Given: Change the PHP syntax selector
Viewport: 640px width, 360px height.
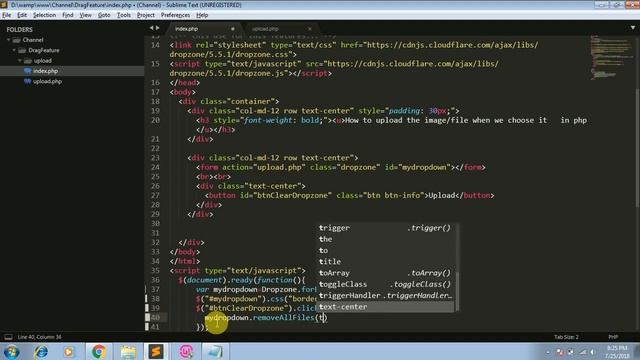Looking at the screenshot, I should (613, 337).
